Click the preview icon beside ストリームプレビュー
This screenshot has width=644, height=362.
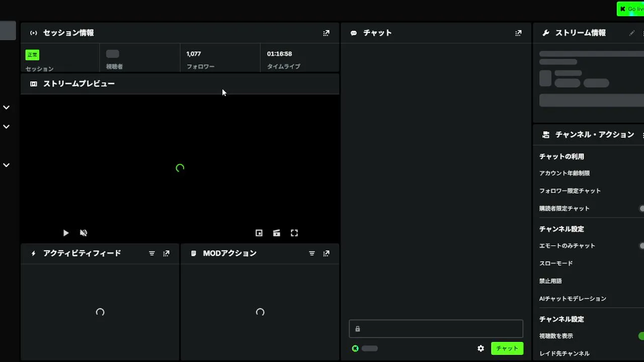(34, 84)
